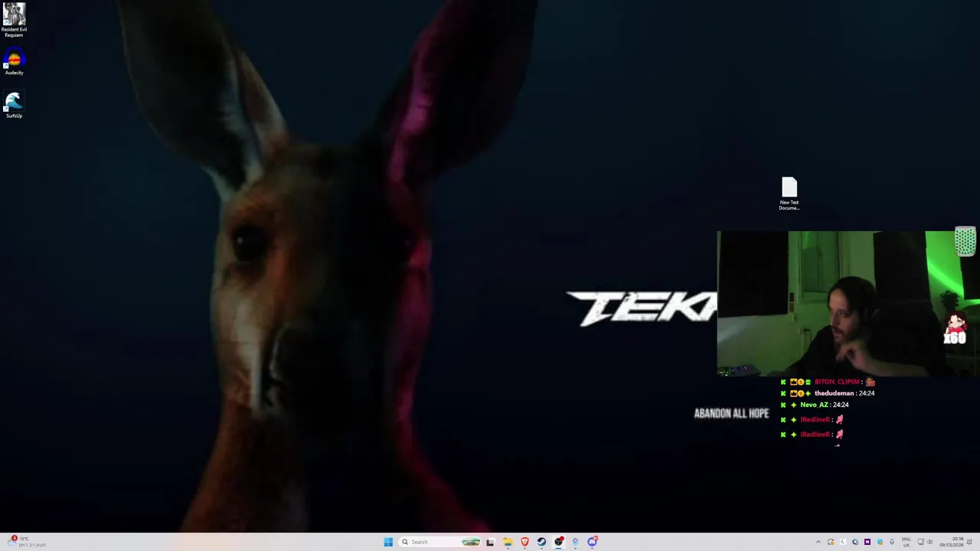
Task: Open the search highlight image in the search box
Action: 470,542
